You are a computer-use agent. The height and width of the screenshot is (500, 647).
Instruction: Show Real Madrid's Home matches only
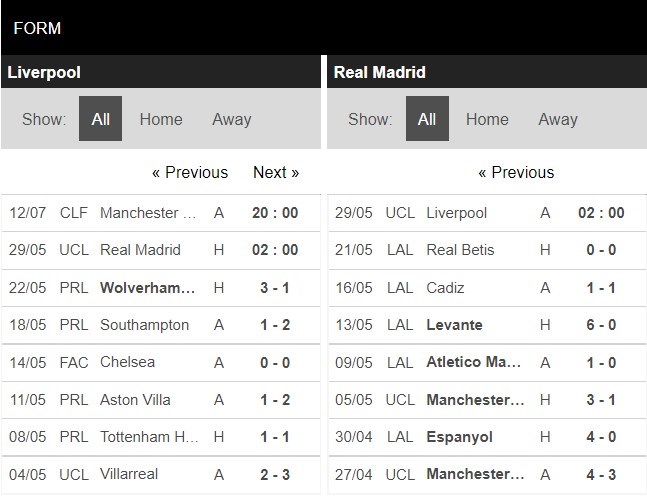coord(487,119)
